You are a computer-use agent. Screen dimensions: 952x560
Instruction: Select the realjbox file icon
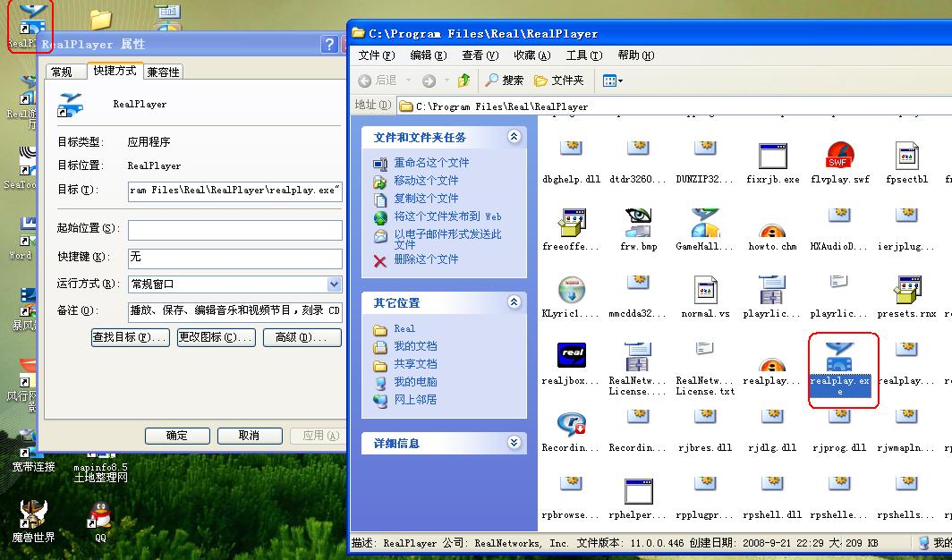coord(572,355)
